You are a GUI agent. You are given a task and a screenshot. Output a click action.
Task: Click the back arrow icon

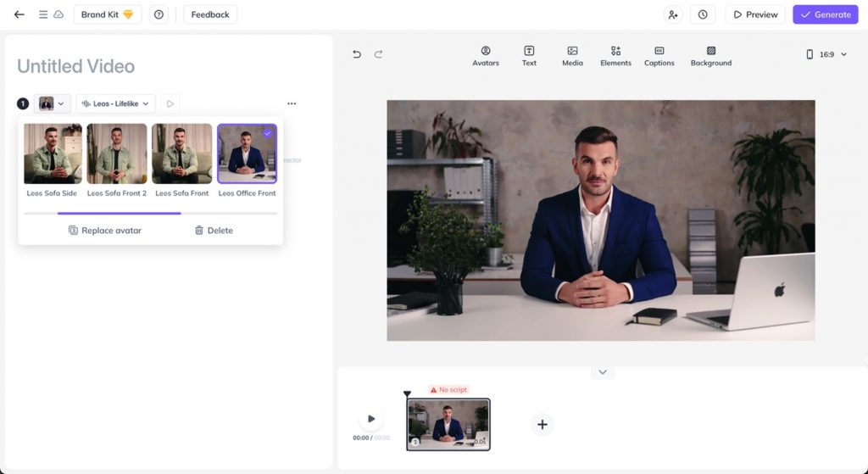[x=19, y=14]
